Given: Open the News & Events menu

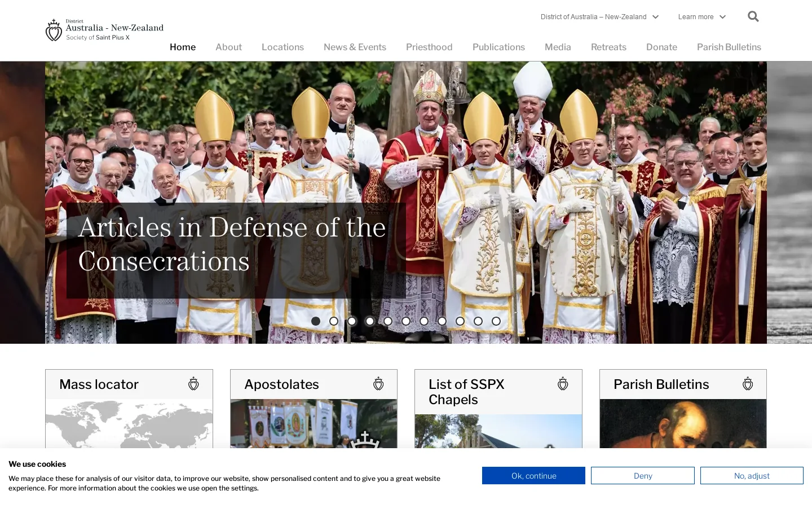Looking at the screenshot, I should pos(355,47).
